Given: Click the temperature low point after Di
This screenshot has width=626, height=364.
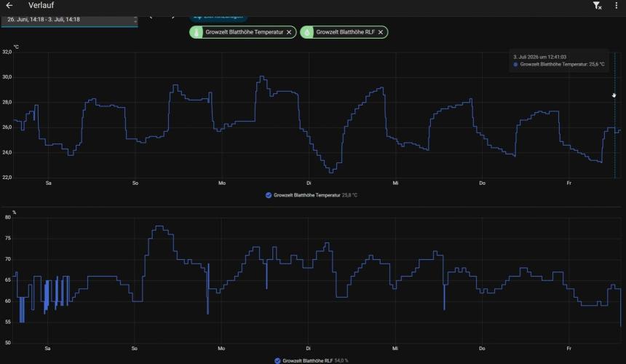Looking at the screenshot, I should (x=330, y=172).
